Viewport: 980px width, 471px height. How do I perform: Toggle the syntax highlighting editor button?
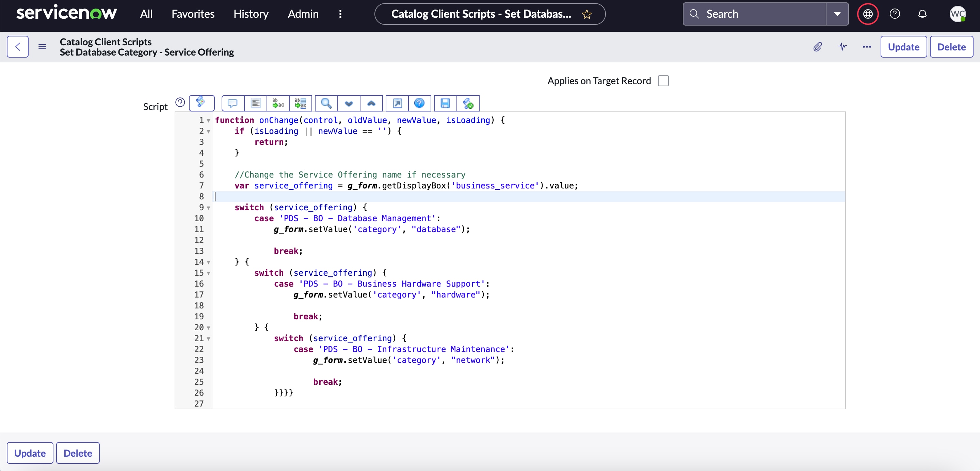(201, 103)
